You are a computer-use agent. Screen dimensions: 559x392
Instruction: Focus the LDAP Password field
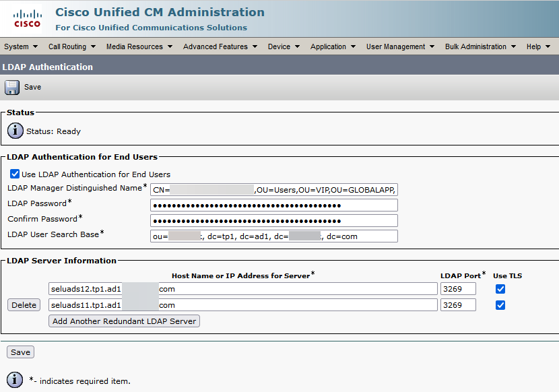click(x=274, y=205)
